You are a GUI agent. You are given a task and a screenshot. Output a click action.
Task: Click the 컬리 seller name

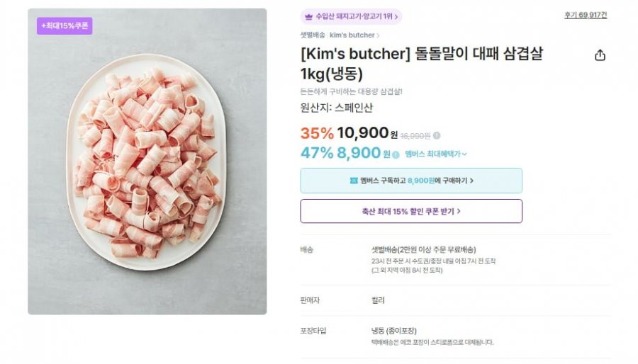click(x=378, y=300)
